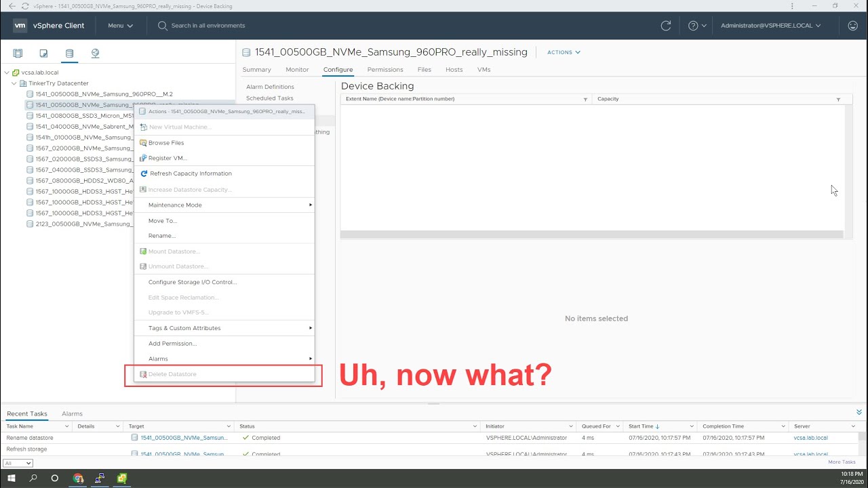Click the vm logo in header
Image resolution: width=868 pixels, height=488 pixels.
pyautogui.click(x=20, y=26)
